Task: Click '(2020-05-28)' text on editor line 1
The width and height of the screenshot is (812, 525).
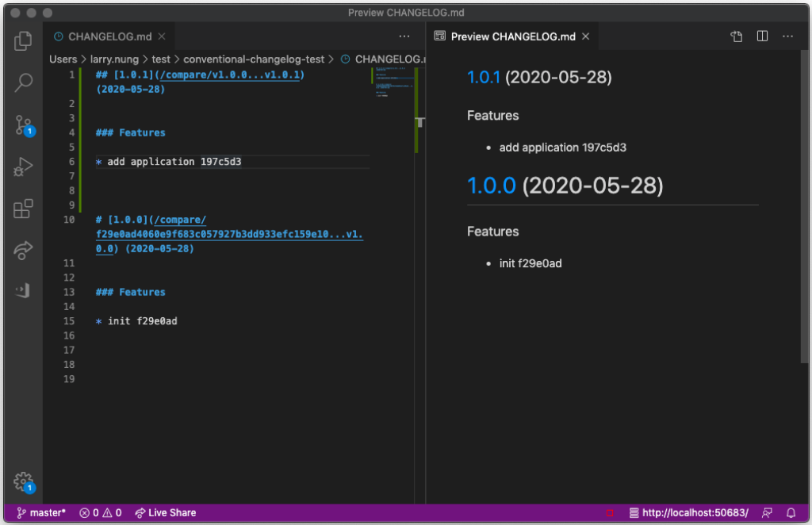Action: [x=131, y=90]
